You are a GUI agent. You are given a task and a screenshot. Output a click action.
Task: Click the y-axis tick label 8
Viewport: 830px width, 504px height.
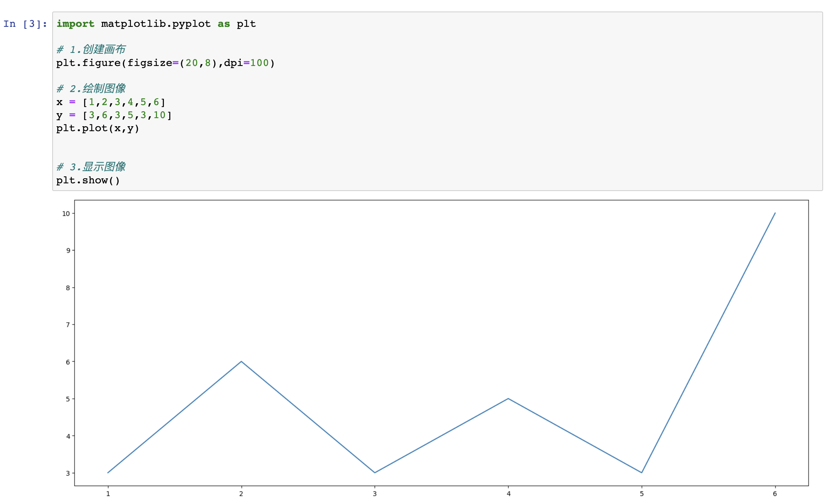(68, 288)
